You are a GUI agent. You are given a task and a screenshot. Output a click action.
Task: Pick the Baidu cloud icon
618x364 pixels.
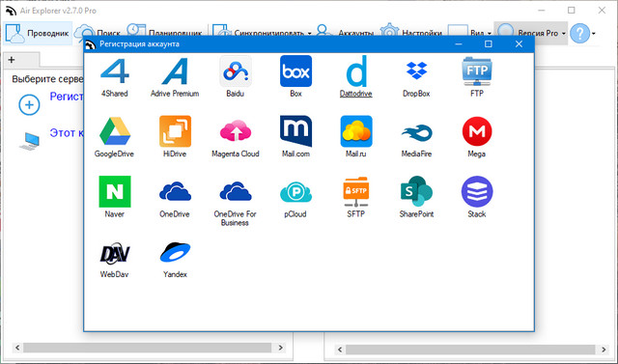tap(236, 71)
